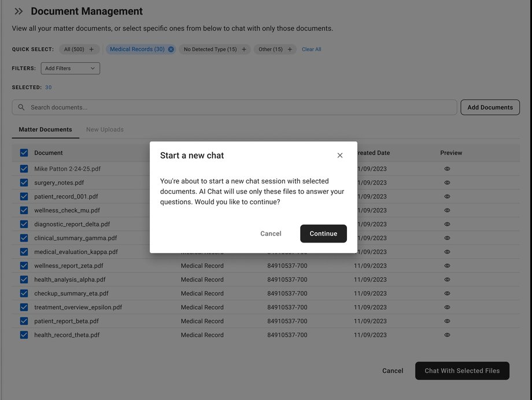Remove the Medical Records quick select chip
Image resolution: width=532 pixels, height=400 pixels.
pos(171,49)
